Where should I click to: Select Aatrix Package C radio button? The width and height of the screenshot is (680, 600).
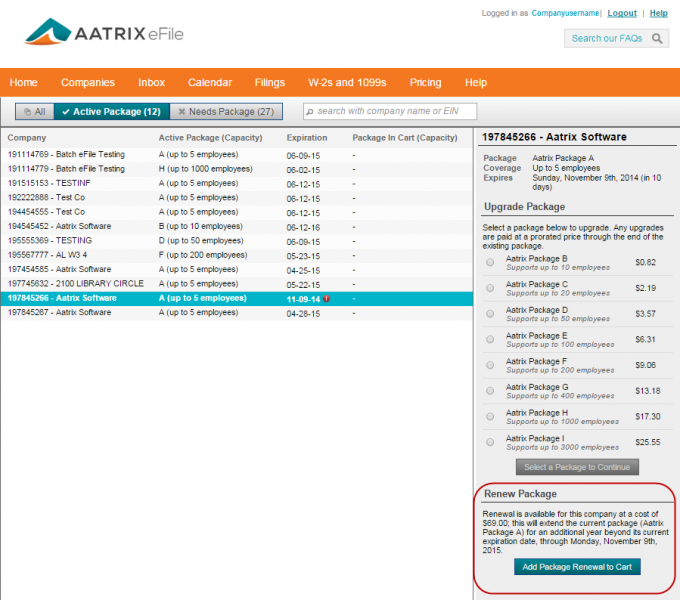coord(490,288)
